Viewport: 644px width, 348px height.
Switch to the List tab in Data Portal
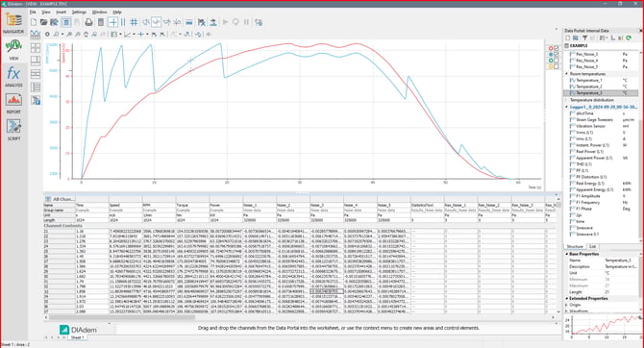(x=593, y=246)
